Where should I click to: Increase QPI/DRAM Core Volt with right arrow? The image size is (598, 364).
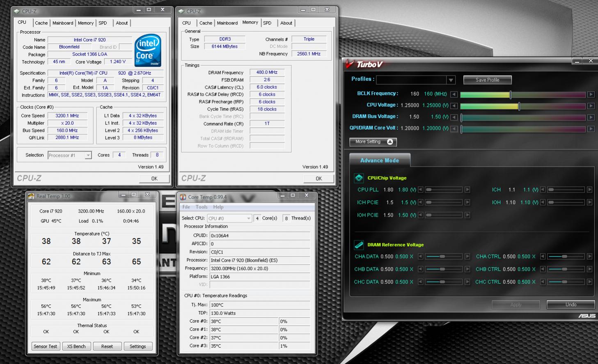pyautogui.click(x=591, y=129)
